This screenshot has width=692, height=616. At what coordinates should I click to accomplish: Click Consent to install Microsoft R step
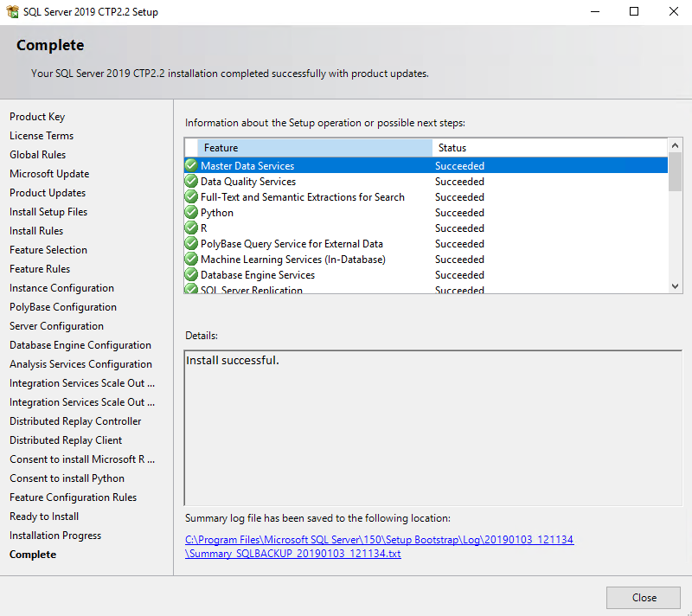click(82, 459)
